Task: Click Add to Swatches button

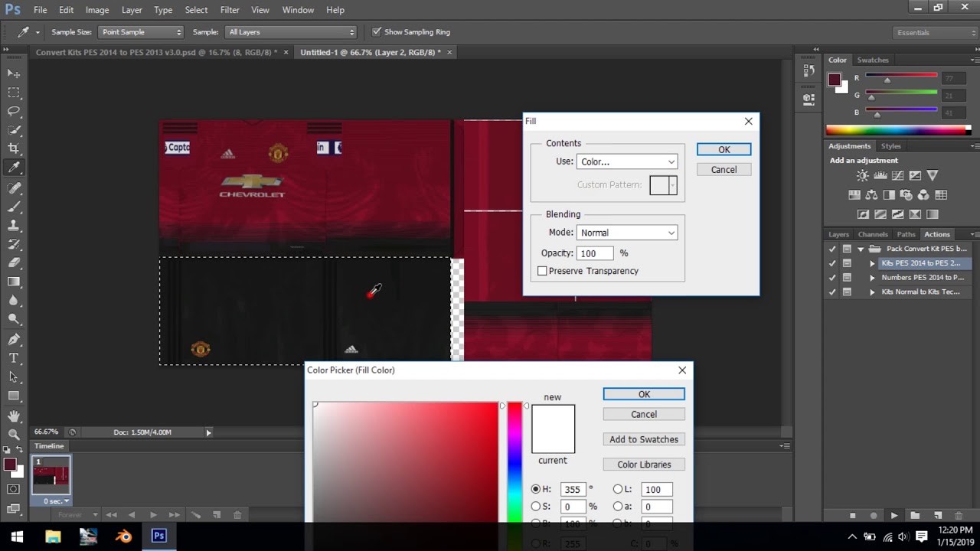Action: (x=644, y=439)
